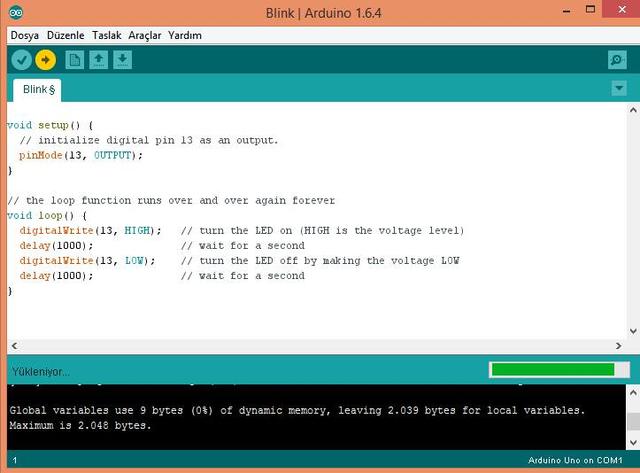The width and height of the screenshot is (640, 473).
Task: Click the console scrollbar down arrow
Action: click(x=633, y=442)
